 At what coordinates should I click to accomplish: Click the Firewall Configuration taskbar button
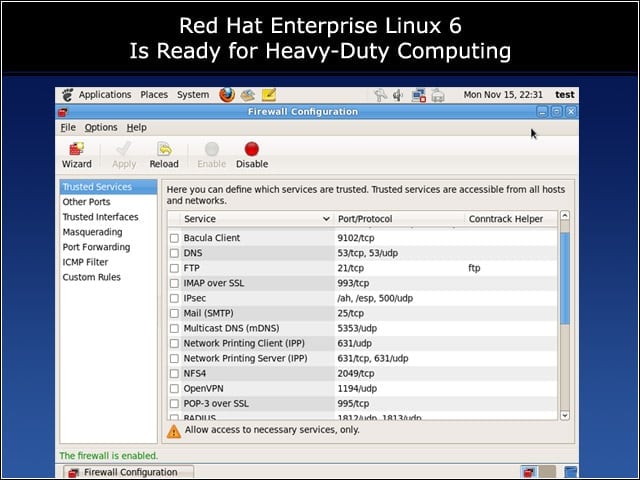pyautogui.click(x=128, y=472)
